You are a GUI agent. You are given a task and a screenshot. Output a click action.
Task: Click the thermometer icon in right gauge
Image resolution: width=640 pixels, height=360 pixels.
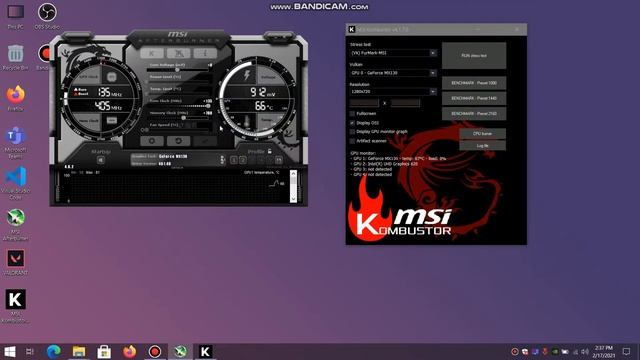pyautogui.click(x=247, y=122)
